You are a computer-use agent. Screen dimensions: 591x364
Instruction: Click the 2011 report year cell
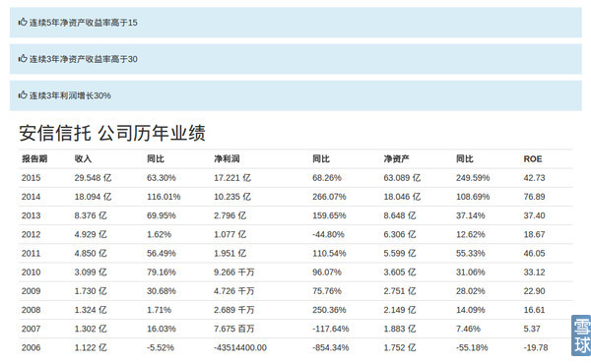tap(31, 253)
